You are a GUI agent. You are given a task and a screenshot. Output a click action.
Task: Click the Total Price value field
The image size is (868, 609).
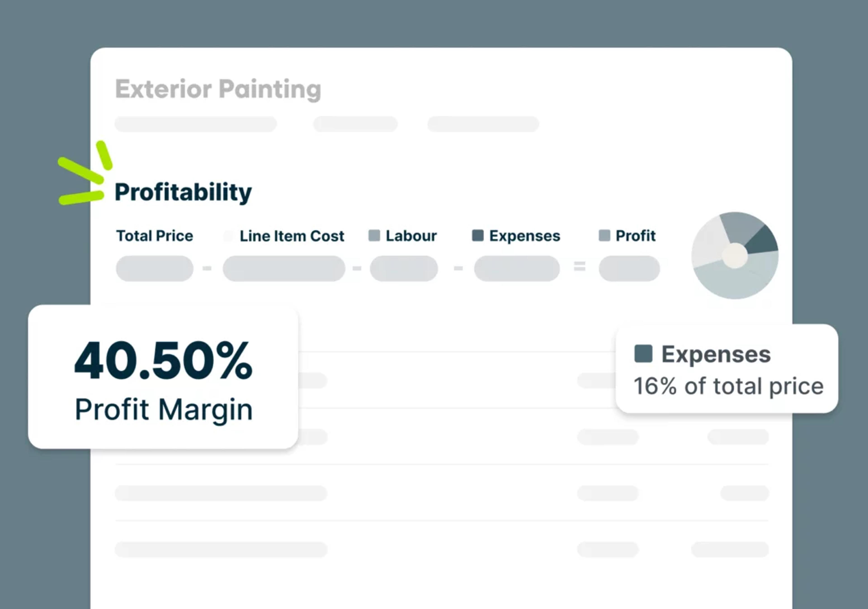(x=154, y=268)
